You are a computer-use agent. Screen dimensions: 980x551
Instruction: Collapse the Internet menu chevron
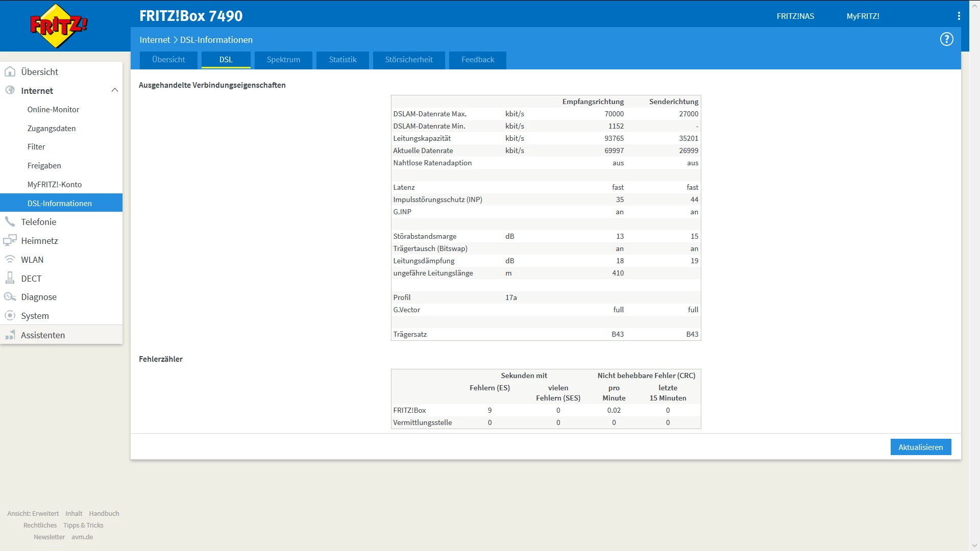coord(114,90)
